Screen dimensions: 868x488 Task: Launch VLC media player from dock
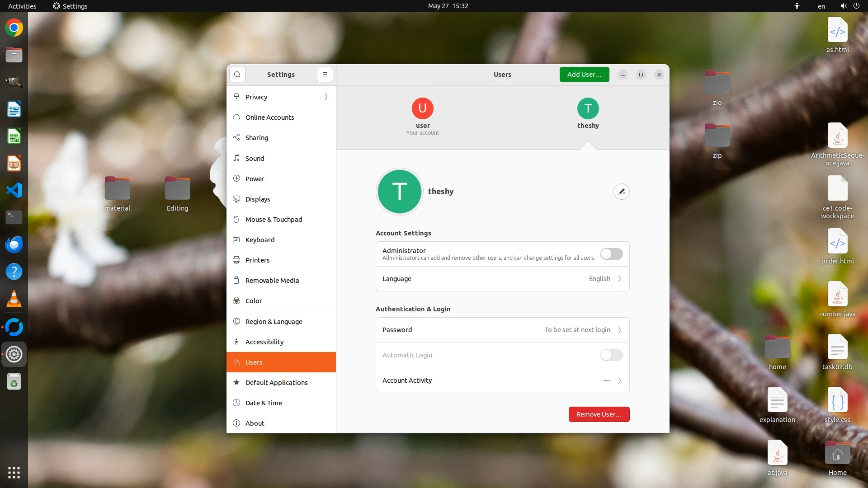14,299
